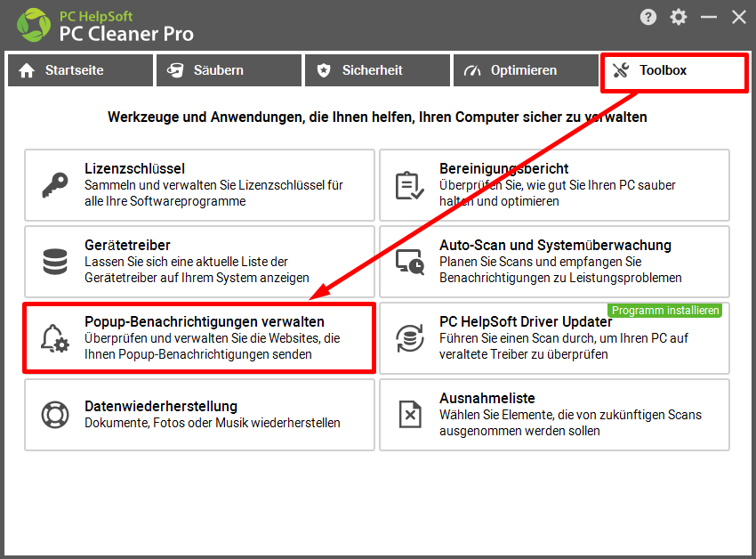
Task: Open the Bereinigungsbericht report
Action: tap(554, 185)
